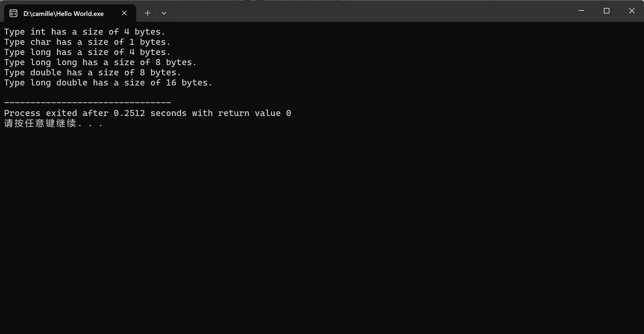
Task: Click the 'Type long has a size of 4' line
Action: pos(87,52)
